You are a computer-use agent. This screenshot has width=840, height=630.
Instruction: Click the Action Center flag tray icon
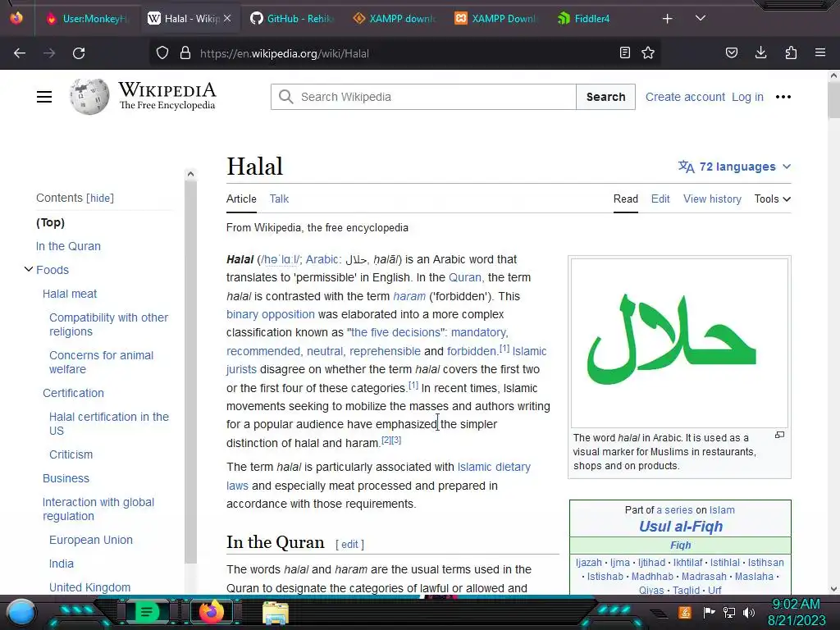[709, 612]
